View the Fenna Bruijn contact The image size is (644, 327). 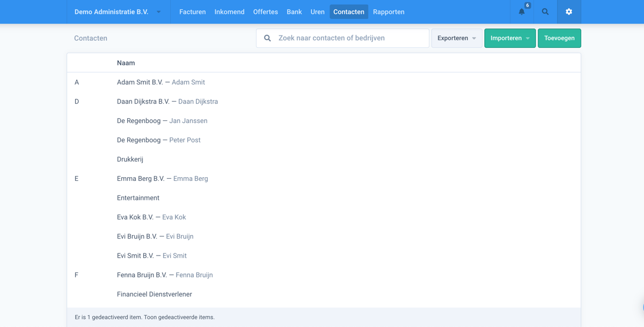click(x=195, y=274)
